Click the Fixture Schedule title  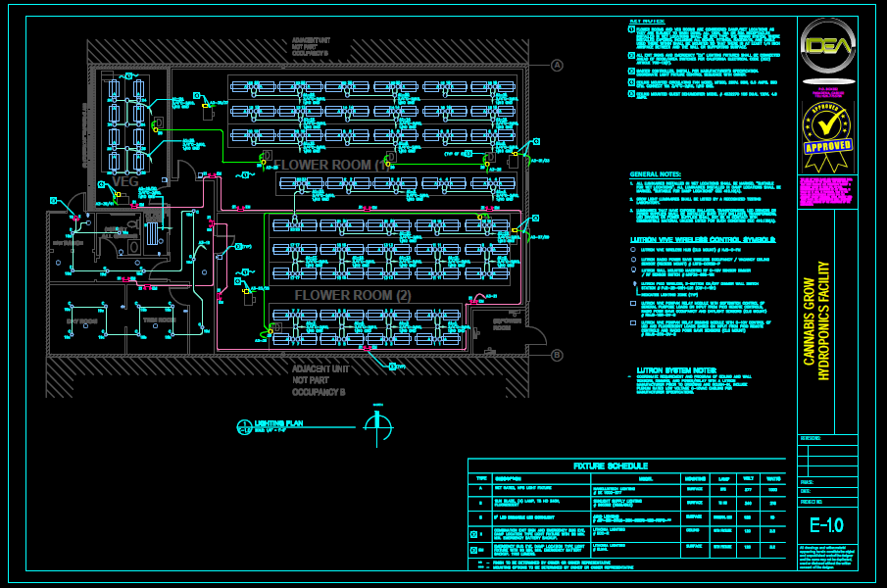click(x=626, y=466)
